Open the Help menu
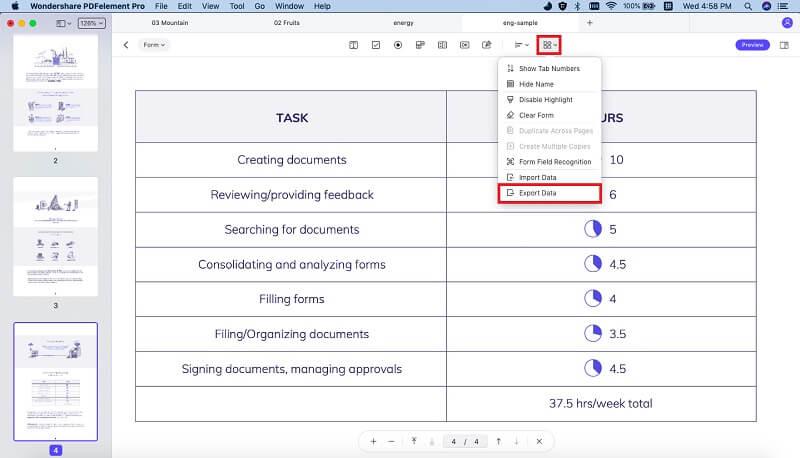Image resolution: width=800 pixels, height=458 pixels. coord(322,6)
